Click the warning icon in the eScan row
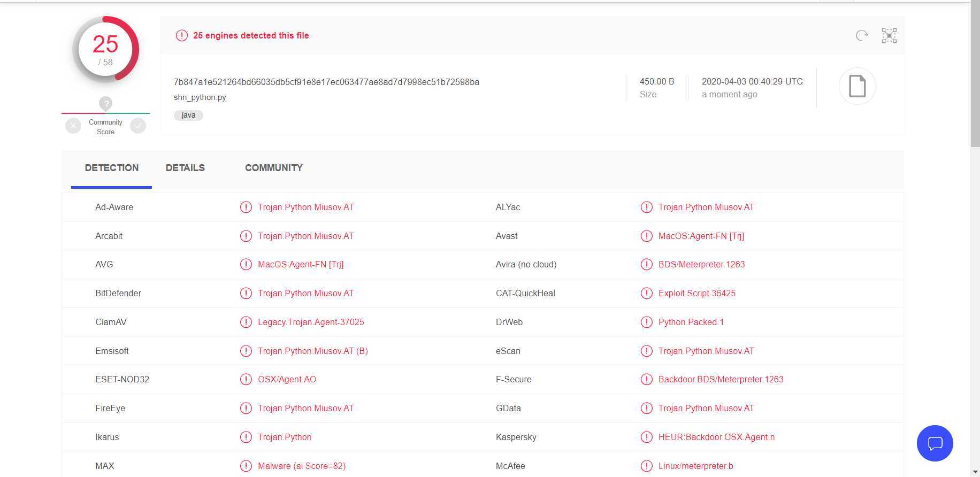 point(646,351)
